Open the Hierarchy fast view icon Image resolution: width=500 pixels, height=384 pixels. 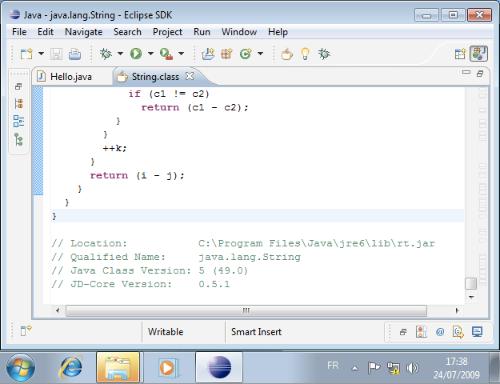(19, 104)
